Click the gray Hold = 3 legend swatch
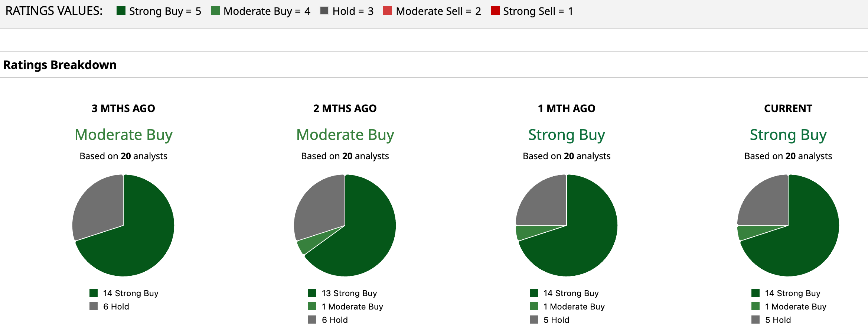Screen dimensions: 868x334 [x=324, y=10]
